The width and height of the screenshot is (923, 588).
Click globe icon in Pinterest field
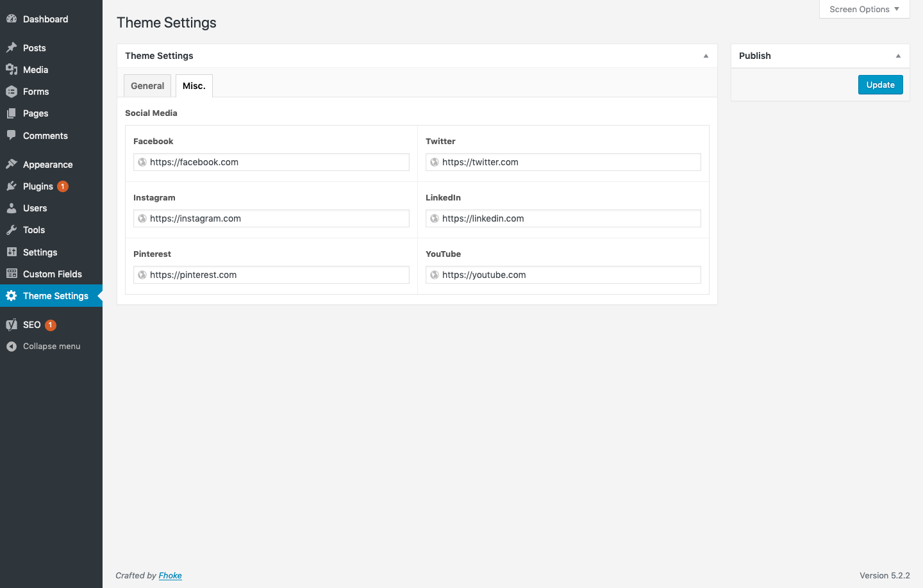(x=142, y=275)
